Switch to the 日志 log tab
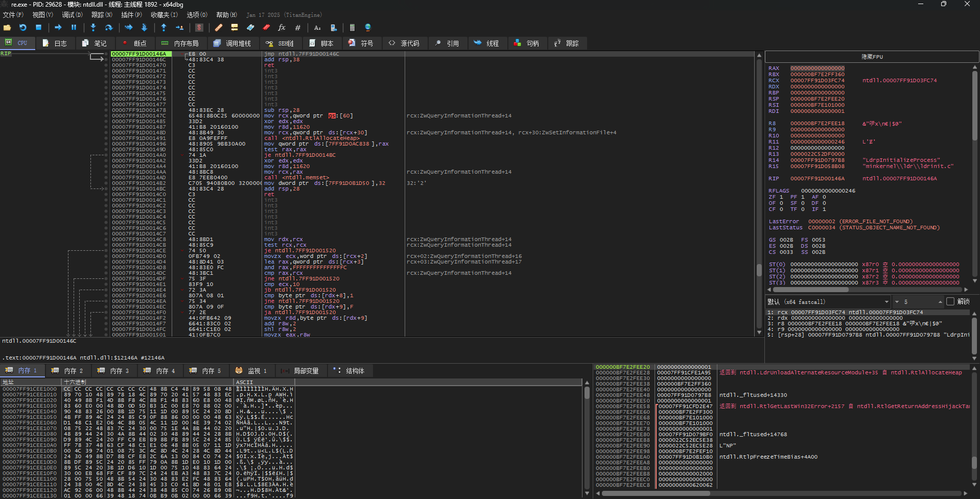This screenshot has width=980, height=499. pyautogui.click(x=55, y=43)
